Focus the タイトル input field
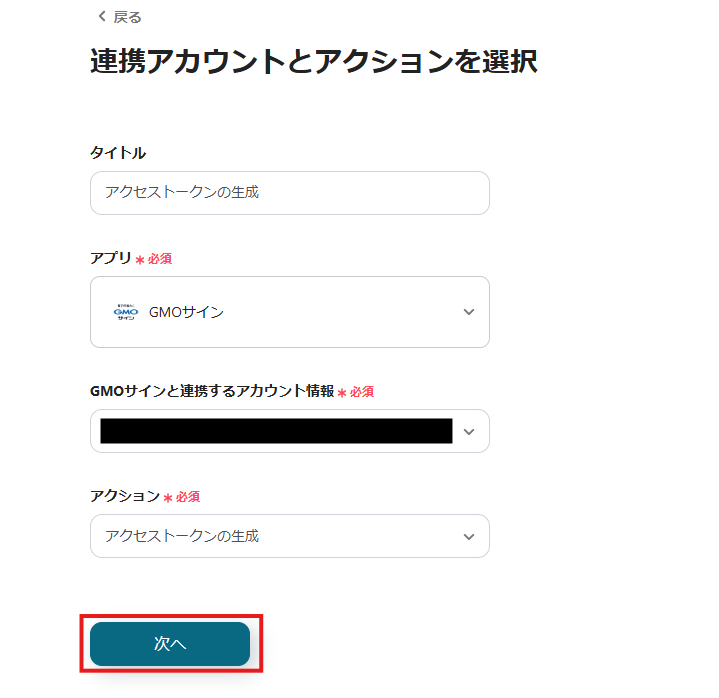Viewport: 719px width, 698px height. (289, 193)
